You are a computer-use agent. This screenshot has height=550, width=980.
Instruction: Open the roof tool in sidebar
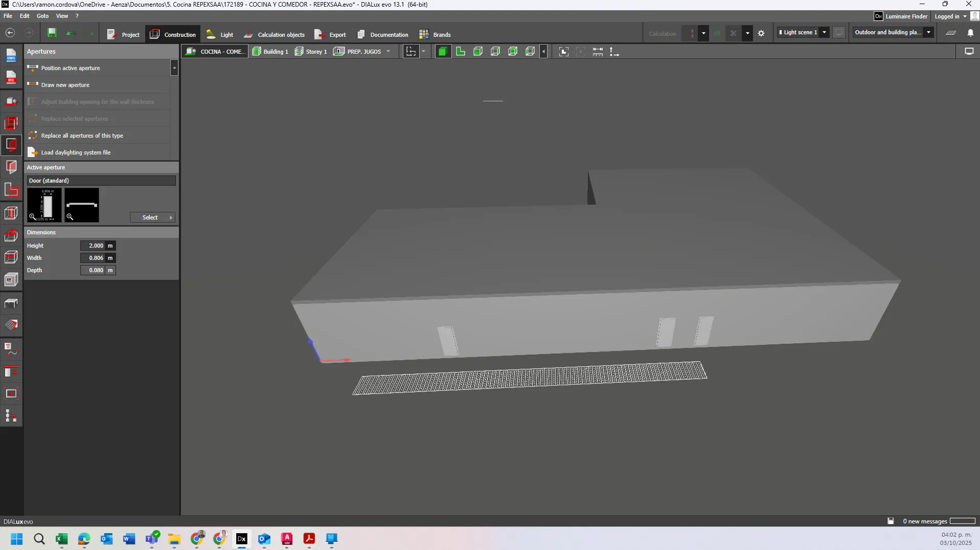click(x=11, y=235)
